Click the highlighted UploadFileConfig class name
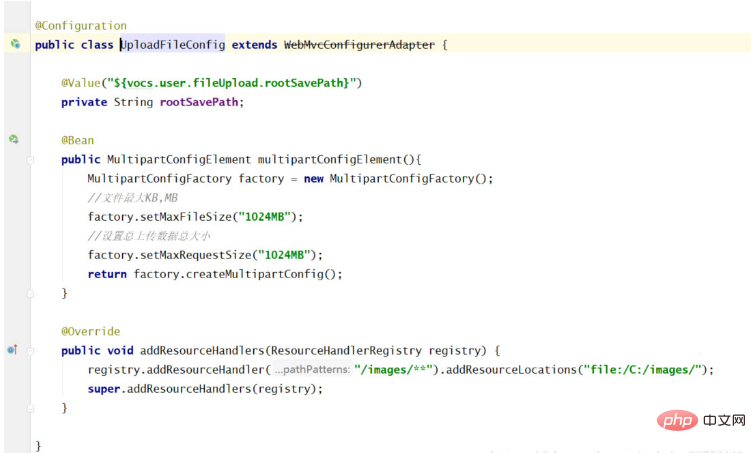 (173, 45)
